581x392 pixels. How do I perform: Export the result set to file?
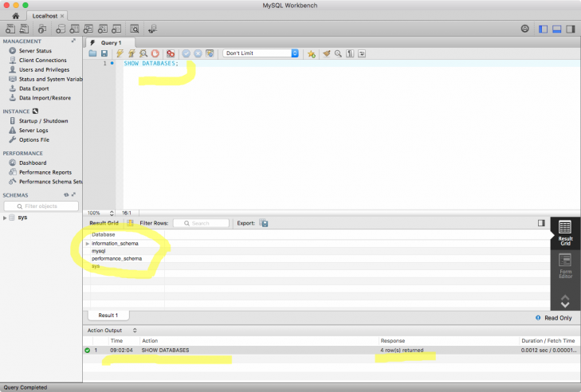pos(264,223)
